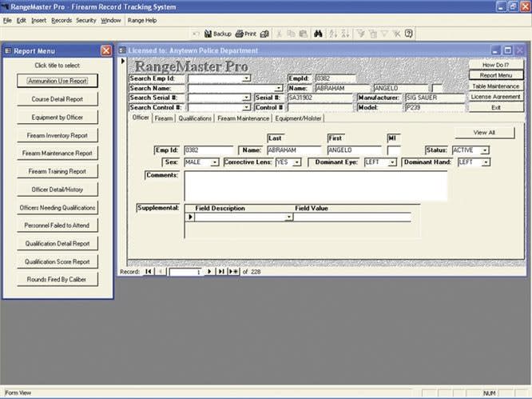Screen dimensions: 532x399
Task: Click the Print toolbar icon
Action: (245, 34)
